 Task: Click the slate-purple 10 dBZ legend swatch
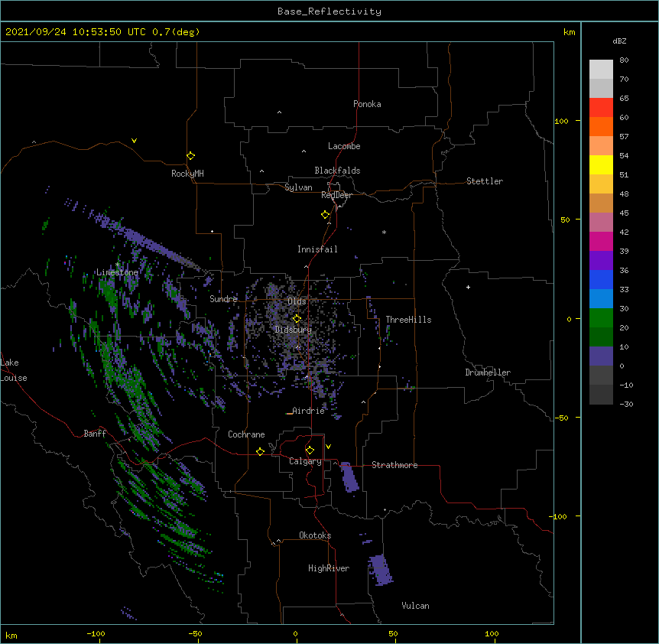click(601, 356)
